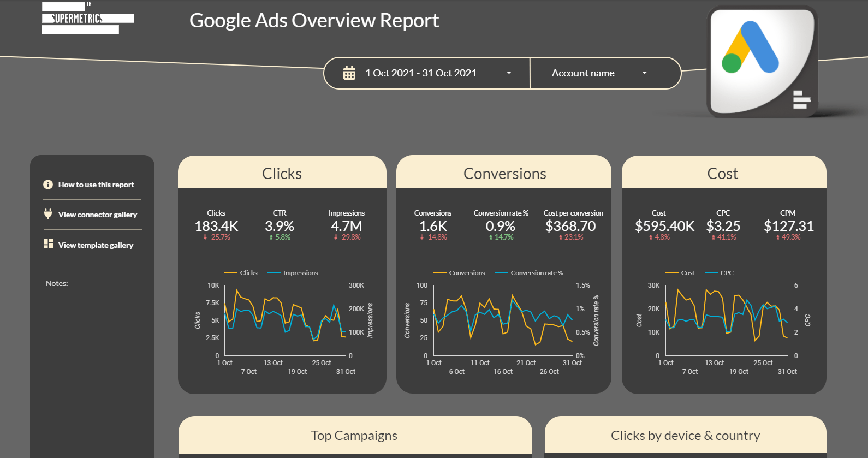This screenshot has width=868, height=458.
Task: Click the $595.40K cost value
Action: pos(665,226)
